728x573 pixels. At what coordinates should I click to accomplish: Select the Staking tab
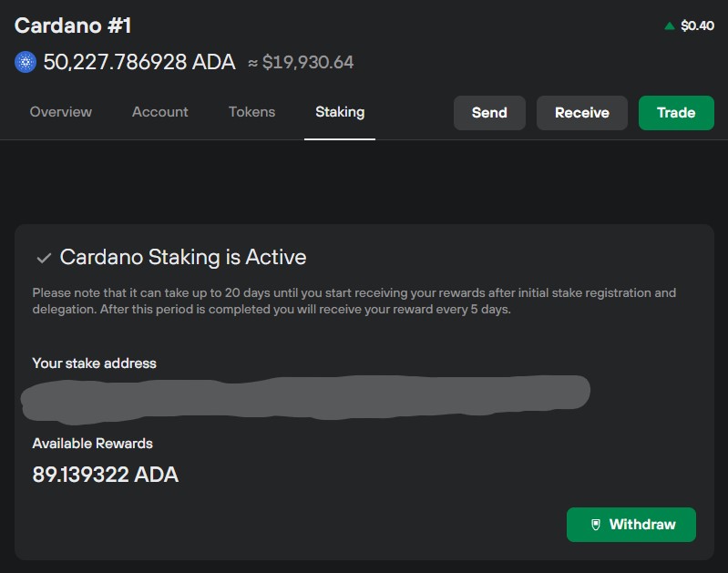coord(340,112)
